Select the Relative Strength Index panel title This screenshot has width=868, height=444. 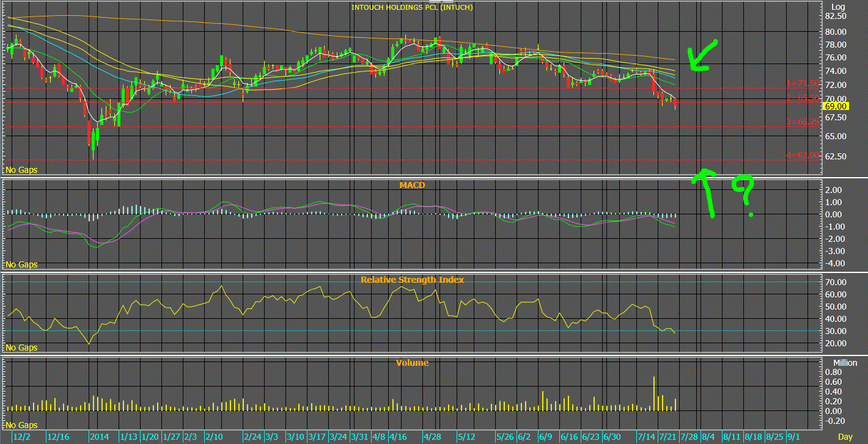pos(412,280)
